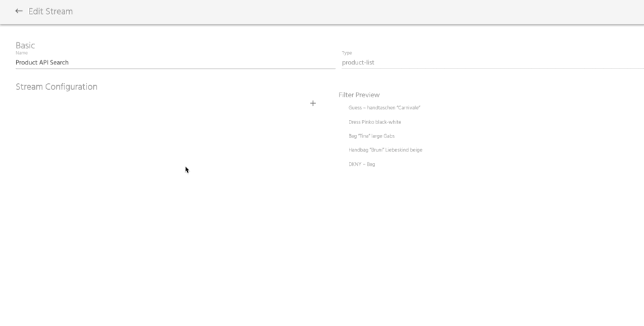This screenshot has height=326, width=644.
Task: Go back using the arrow icon
Action: [x=19, y=11]
